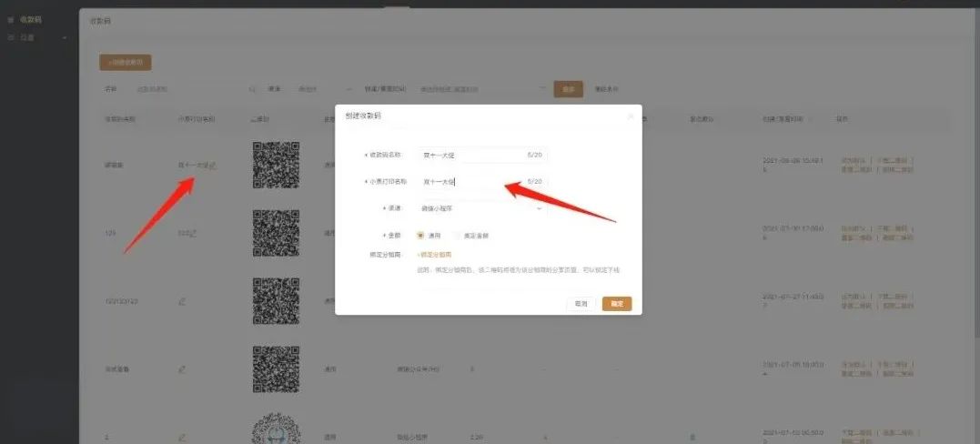980x444 pixels.
Task: Click the 2021-07-27 creation time cell
Action: (x=792, y=301)
